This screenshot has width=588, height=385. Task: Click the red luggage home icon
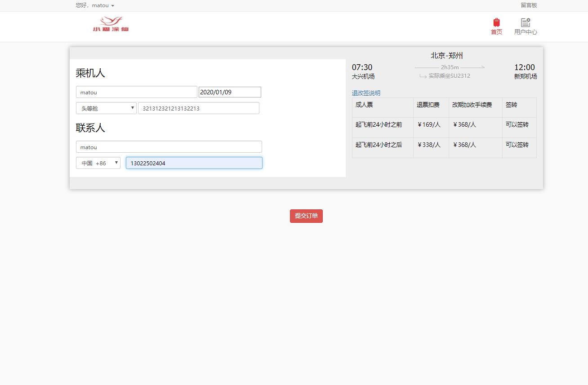[x=496, y=22]
